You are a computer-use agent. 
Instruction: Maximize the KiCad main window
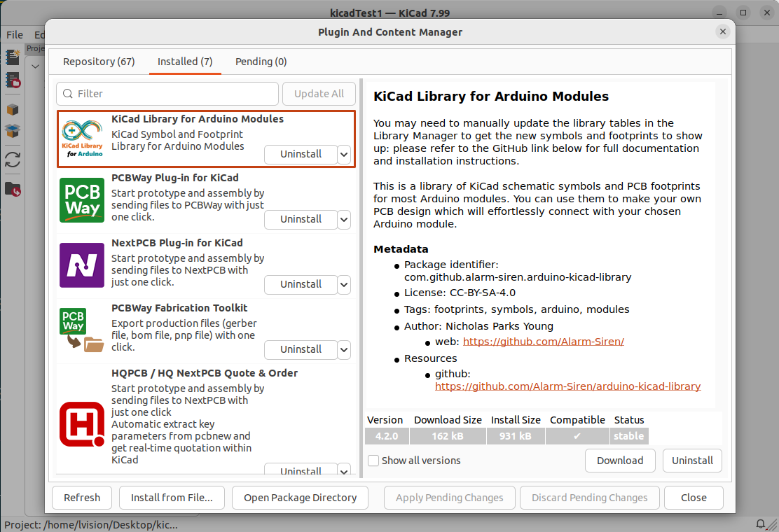click(743, 13)
